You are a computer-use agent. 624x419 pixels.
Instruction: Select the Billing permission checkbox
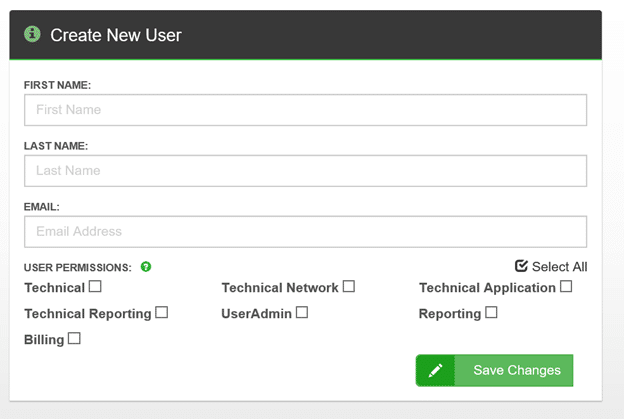pos(74,339)
